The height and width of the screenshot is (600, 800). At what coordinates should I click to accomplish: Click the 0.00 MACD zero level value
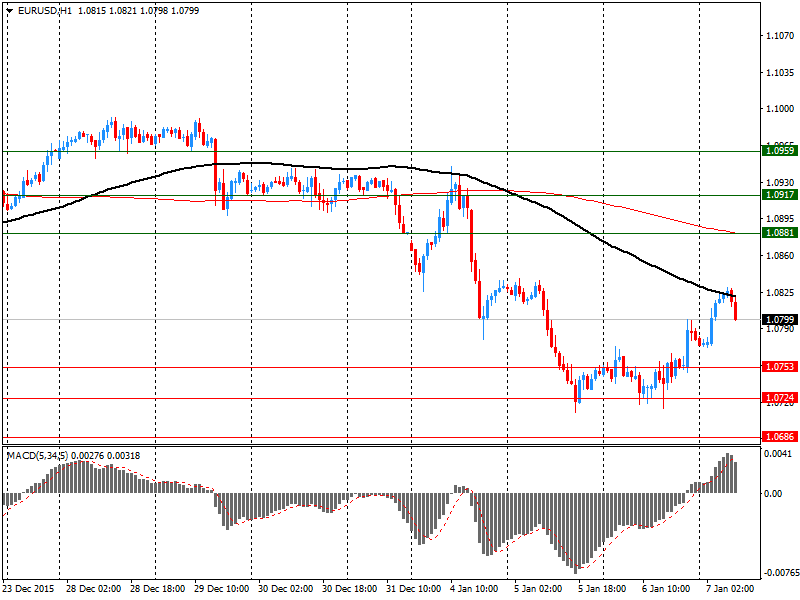tap(773, 493)
